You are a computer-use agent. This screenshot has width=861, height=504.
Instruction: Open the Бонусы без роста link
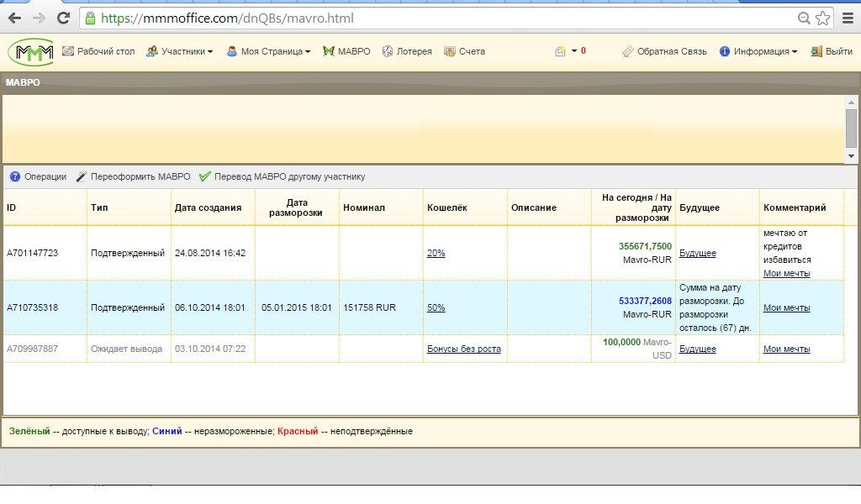[464, 349]
